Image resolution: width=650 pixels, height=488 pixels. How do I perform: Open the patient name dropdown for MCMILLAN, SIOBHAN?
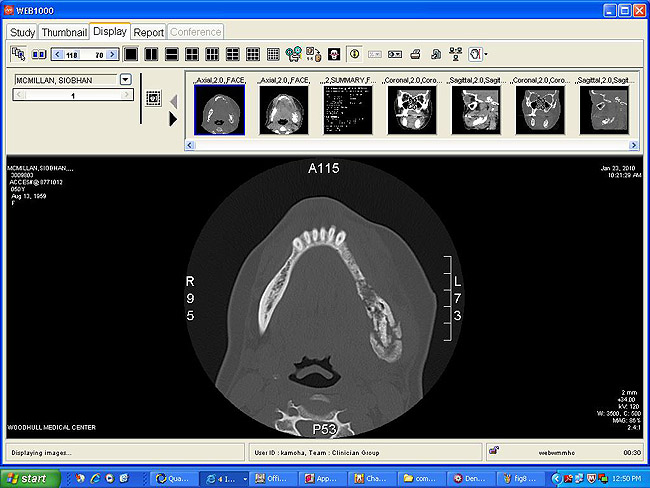(x=125, y=79)
